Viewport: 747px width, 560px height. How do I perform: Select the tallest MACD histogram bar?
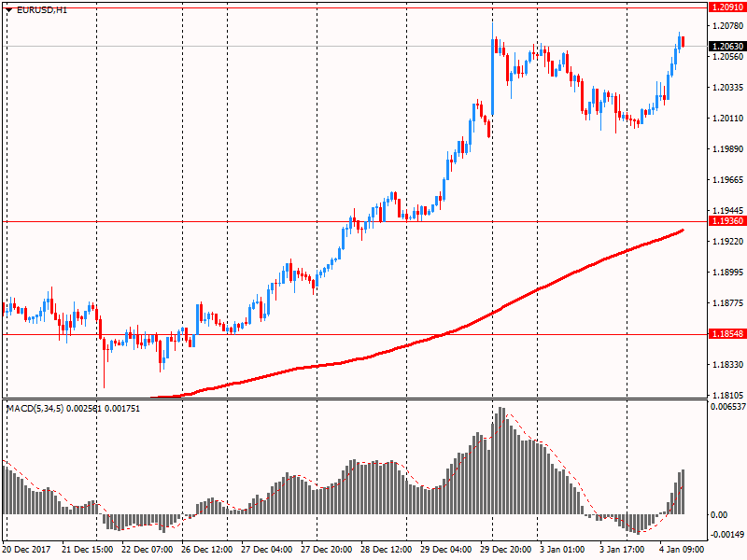coord(500,460)
